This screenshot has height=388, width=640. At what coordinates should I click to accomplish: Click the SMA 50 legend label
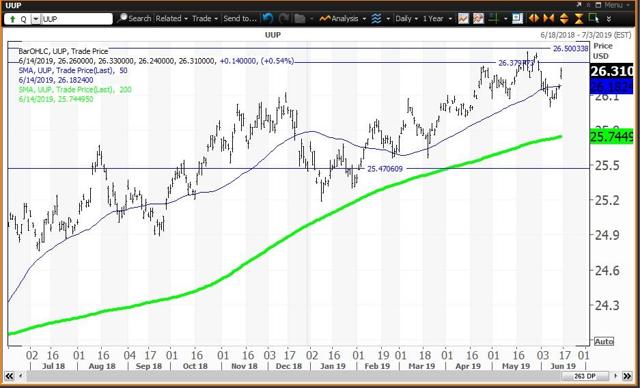[73, 70]
